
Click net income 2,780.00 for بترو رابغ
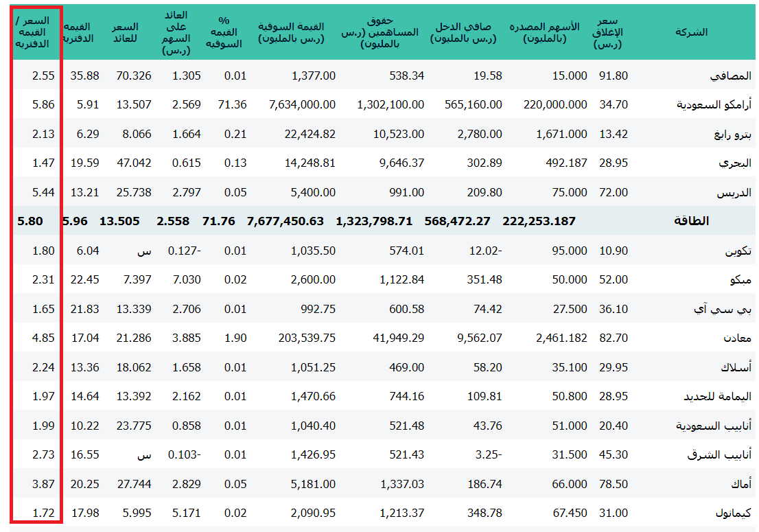tap(480, 134)
